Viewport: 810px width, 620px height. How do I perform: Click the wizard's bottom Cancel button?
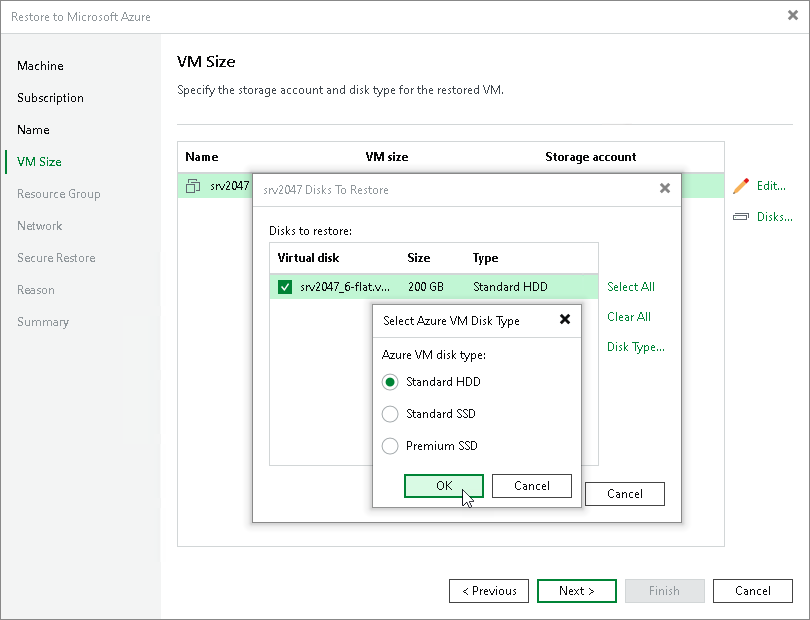click(x=753, y=591)
